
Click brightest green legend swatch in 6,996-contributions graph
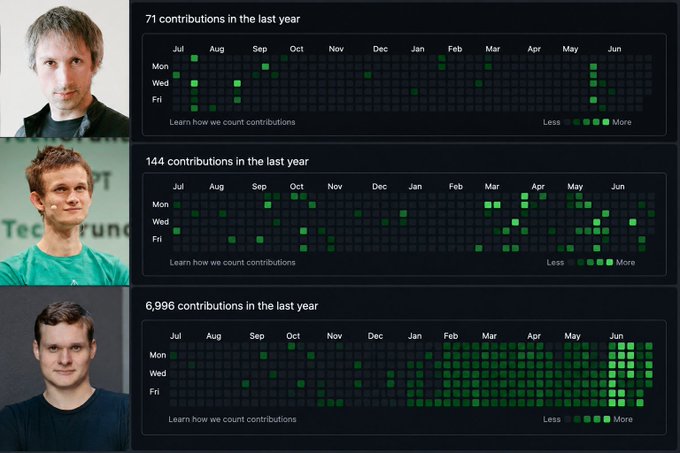point(607,419)
